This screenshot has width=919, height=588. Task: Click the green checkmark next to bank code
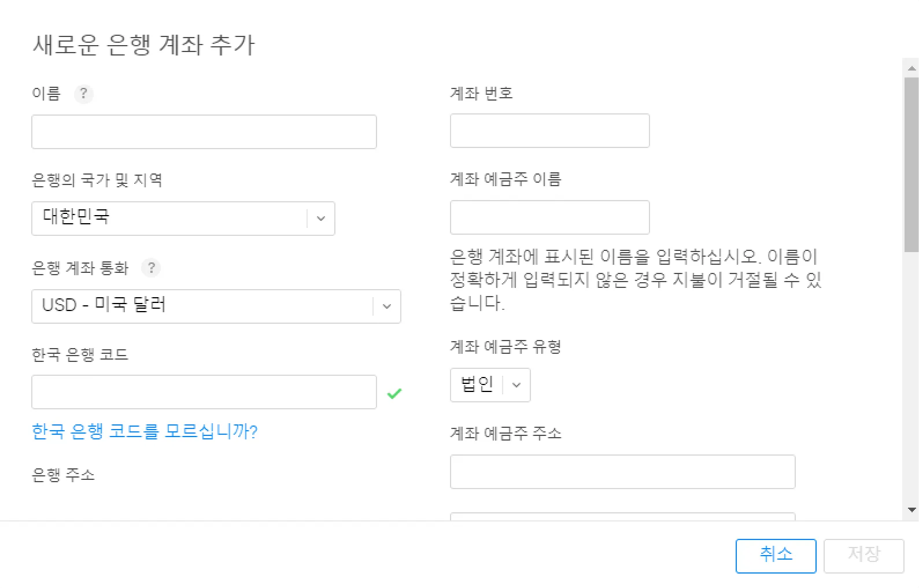click(394, 394)
